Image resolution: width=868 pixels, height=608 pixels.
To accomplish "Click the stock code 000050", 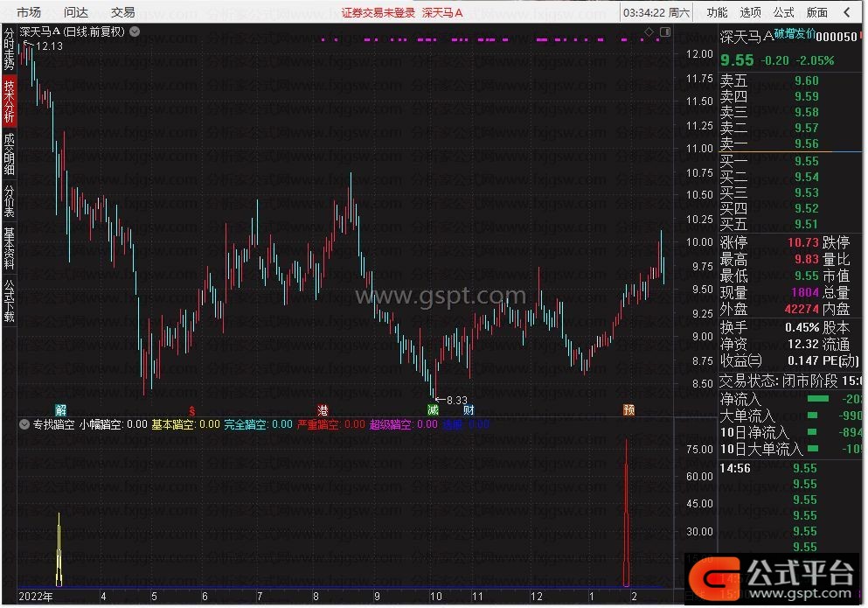I will [836, 37].
